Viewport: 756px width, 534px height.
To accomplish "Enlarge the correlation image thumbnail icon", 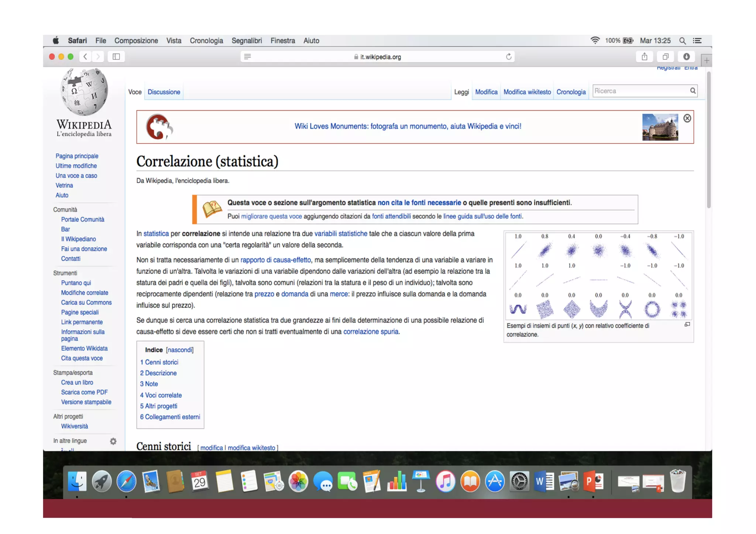I will coord(687,324).
